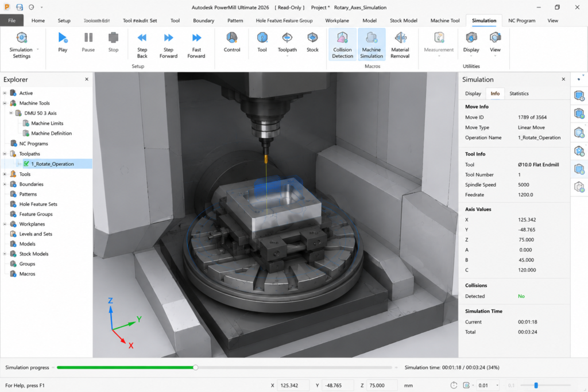Image resolution: width=588 pixels, height=392 pixels.
Task: Select Levels and Sets in Explorer
Action: coord(36,234)
